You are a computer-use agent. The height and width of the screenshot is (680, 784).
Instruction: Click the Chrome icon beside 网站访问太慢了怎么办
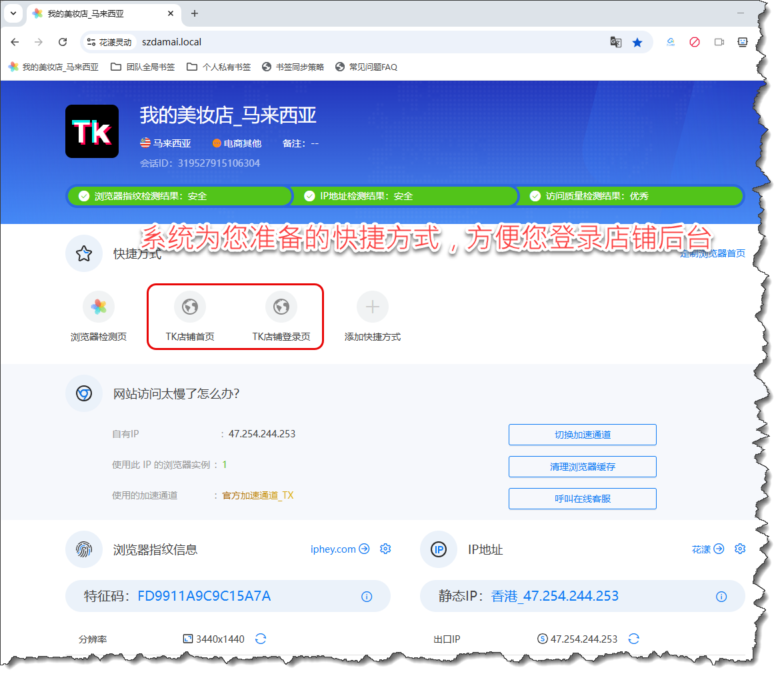[x=84, y=393]
